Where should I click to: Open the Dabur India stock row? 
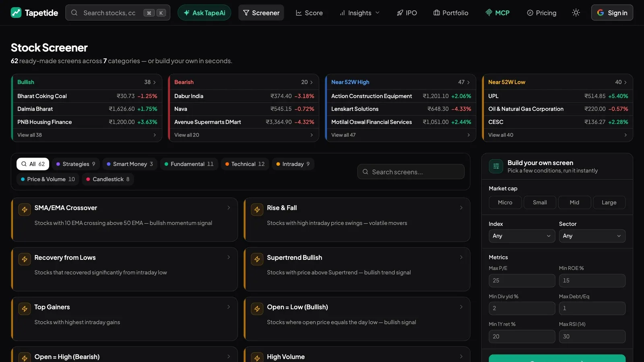click(x=244, y=96)
